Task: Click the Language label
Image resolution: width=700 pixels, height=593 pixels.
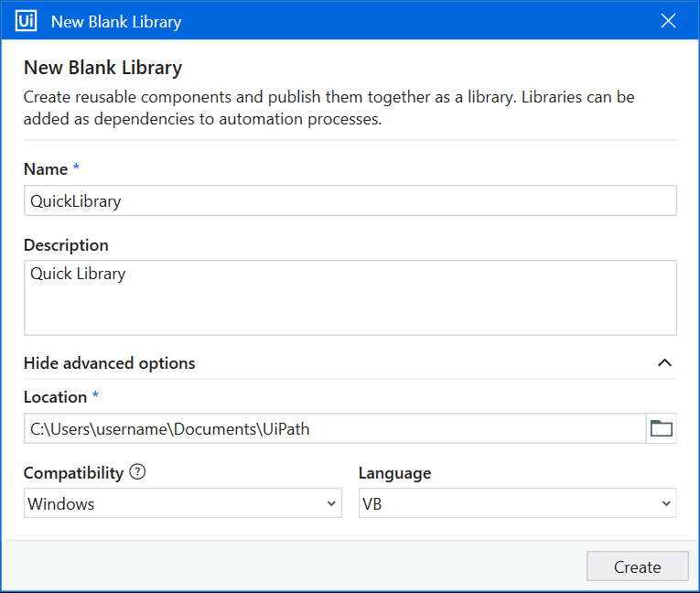Action: coord(395,473)
